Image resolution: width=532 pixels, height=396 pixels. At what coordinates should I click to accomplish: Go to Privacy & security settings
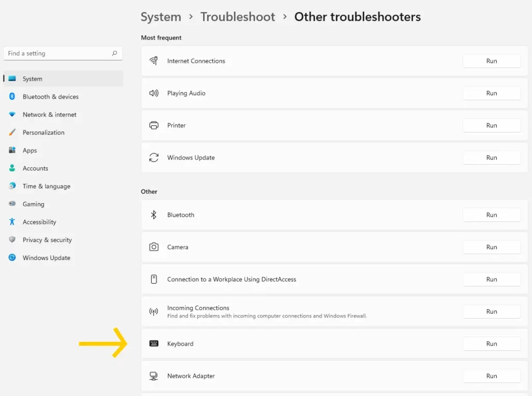[63, 240]
